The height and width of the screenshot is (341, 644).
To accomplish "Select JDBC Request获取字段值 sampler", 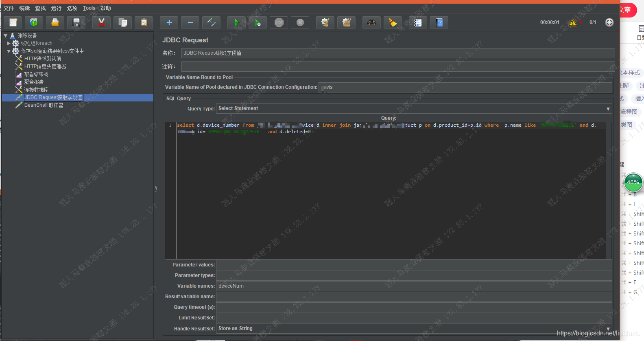I will [x=53, y=97].
